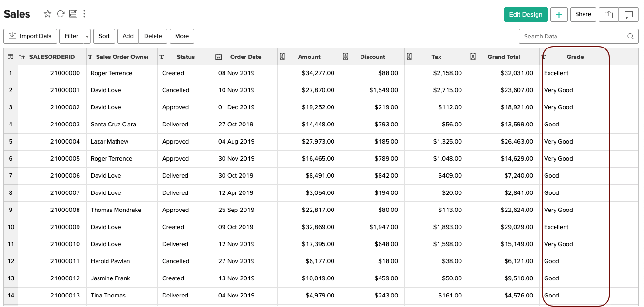This screenshot has width=644, height=307.
Task: Select the Grade column header
Action: coord(575,57)
